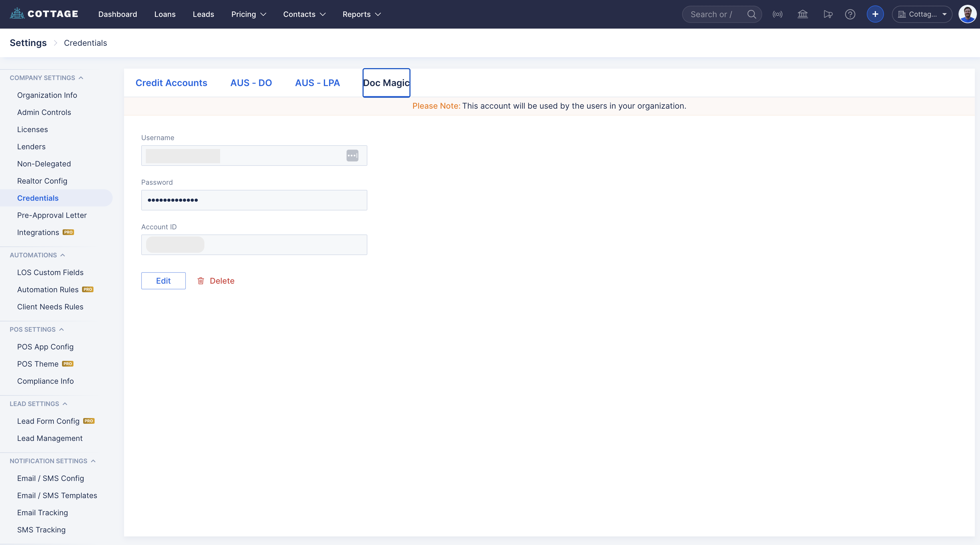Click the search magnifier icon
The width and height of the screenshot is (980, 545).
click(751, 15)
